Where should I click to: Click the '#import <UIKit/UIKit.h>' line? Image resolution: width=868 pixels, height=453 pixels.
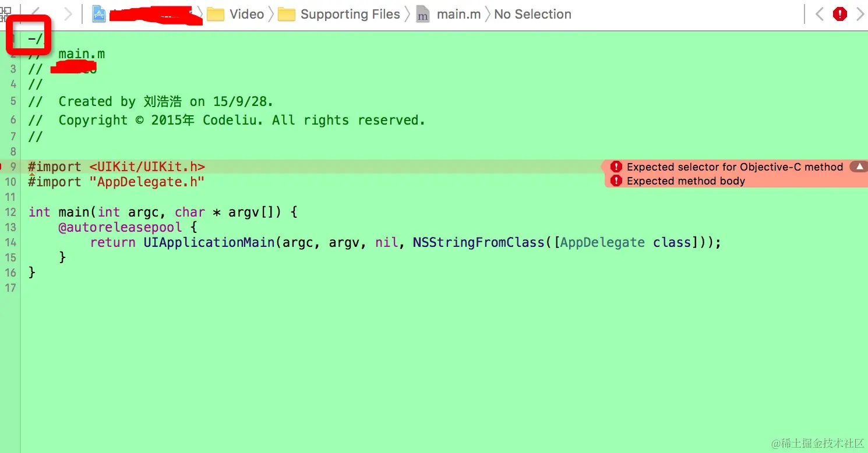click(117, 167)
